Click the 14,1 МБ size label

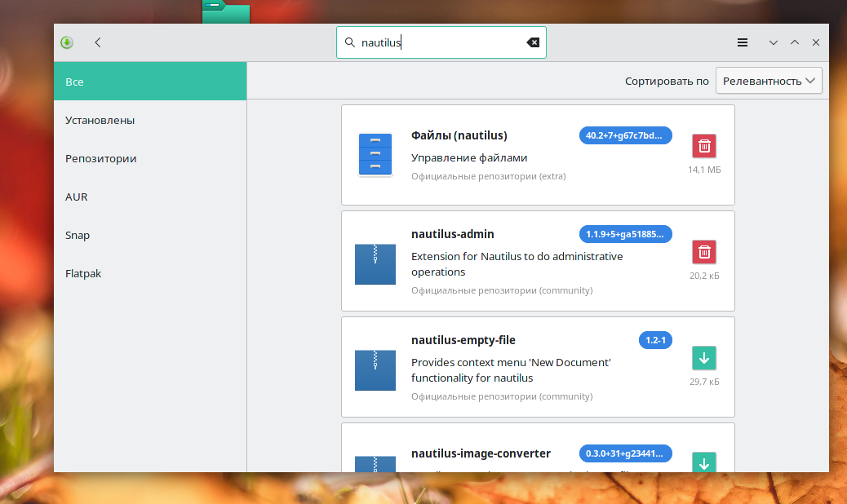click(704, 170)
